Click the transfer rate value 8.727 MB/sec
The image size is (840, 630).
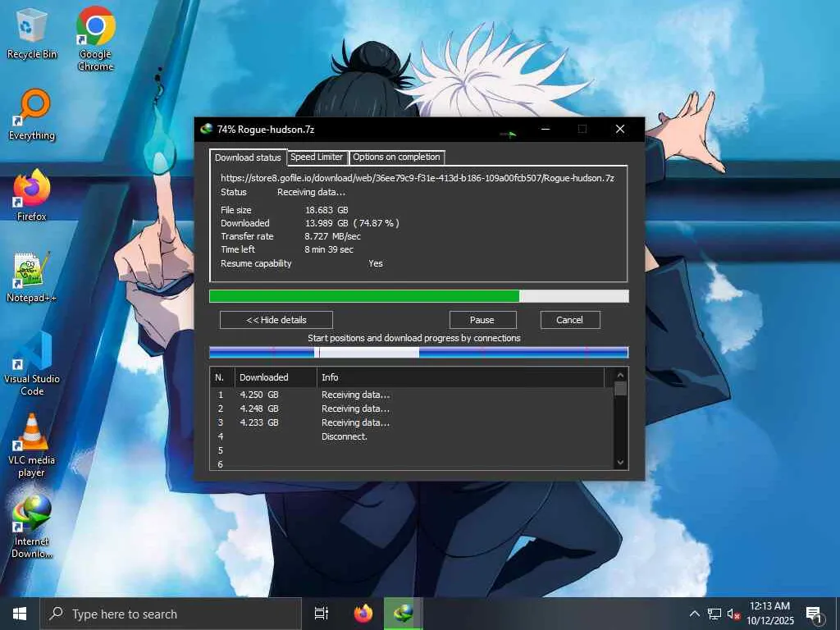point(333,236)
